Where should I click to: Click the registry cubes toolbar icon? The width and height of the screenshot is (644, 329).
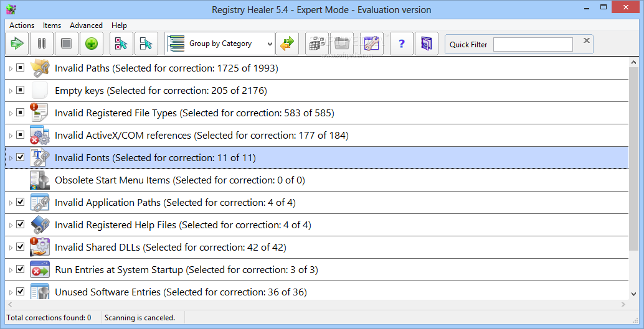pyautogui.click(x=316, y=44)
